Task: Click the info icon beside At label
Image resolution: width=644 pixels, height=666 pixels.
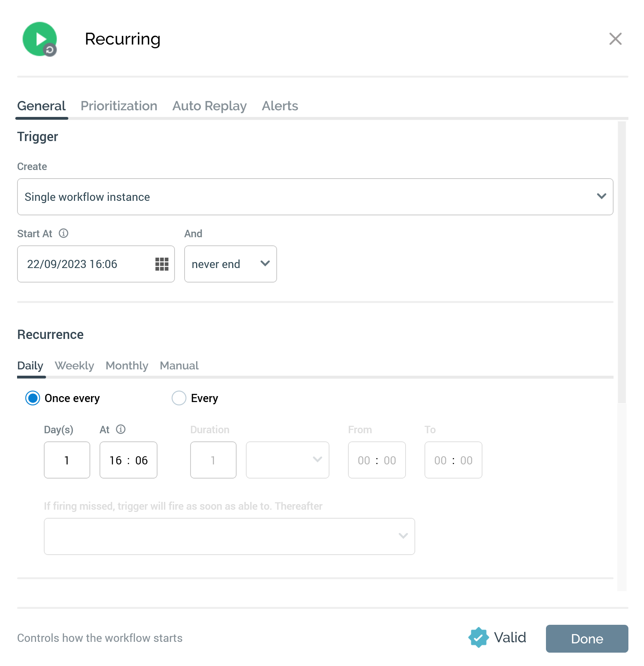Action: click(121, 429)
